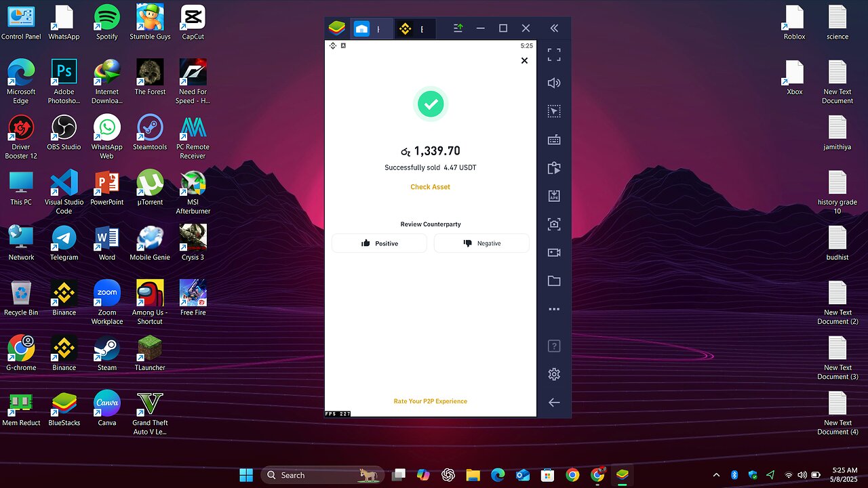Open the Windows Start menu
The width and height of the screenshot is (868, 488).
[245, 475]
